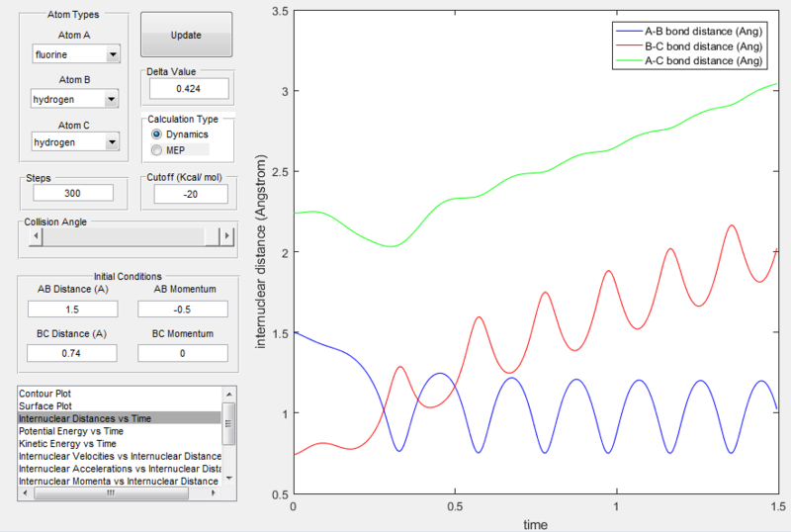Click the AB Distance input field

pyautogui.click(x=72, y=309)
